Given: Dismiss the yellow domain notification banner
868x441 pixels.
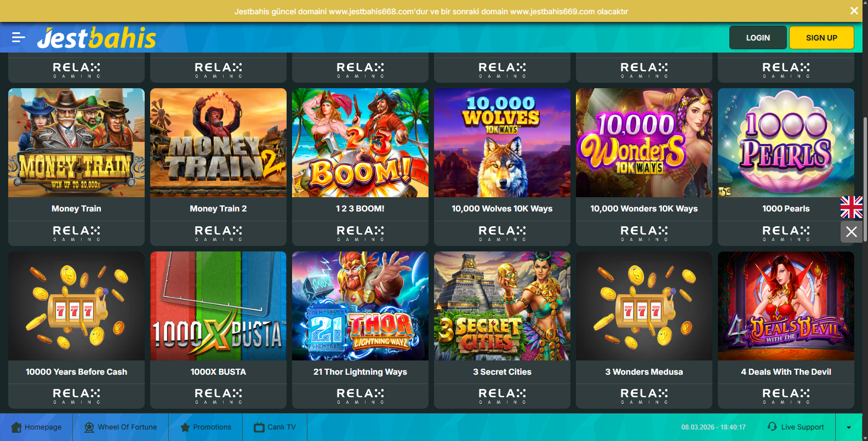Looking at the screenshot, I should pyautogui.click(x=854, y=11).
